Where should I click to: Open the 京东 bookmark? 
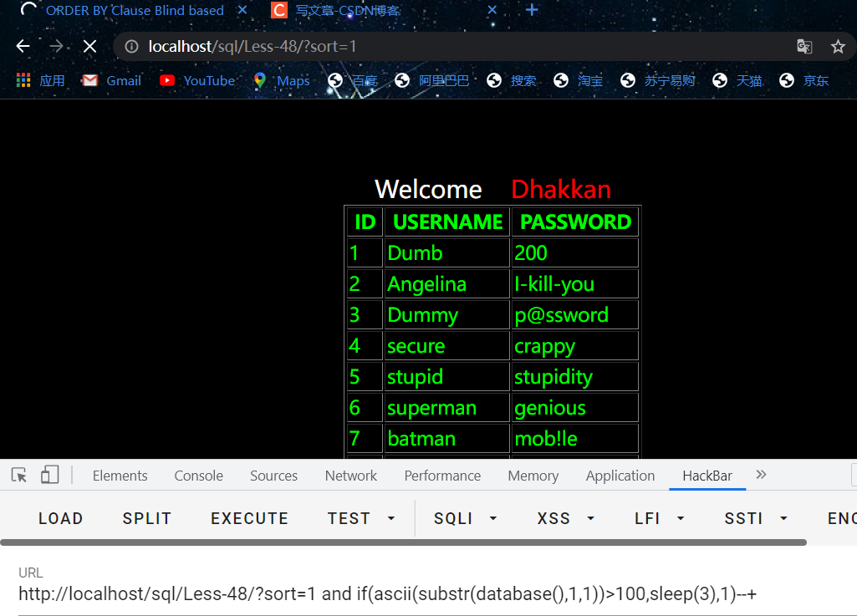pos(804,81)
